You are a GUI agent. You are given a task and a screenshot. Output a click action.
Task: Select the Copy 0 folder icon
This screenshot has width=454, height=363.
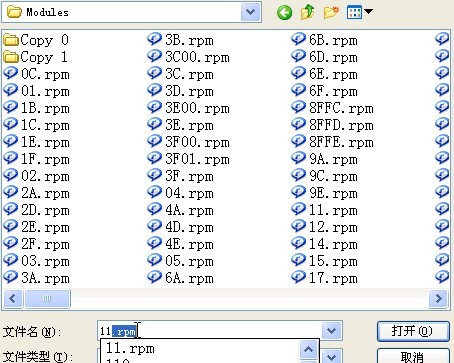pos(11,40)
